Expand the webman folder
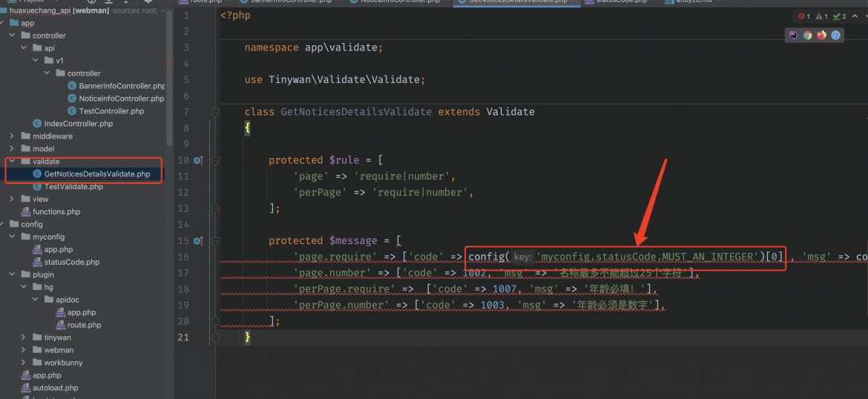868x399 pixels. 24,350
